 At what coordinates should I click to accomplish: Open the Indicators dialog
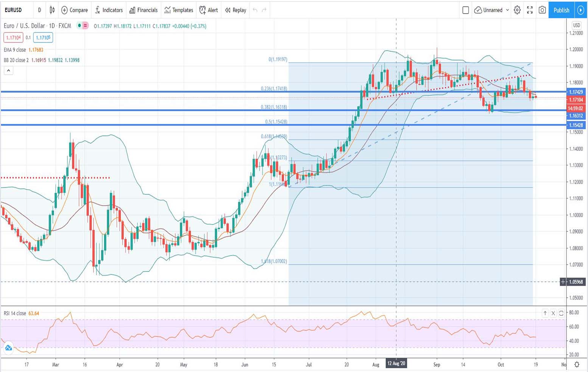[109, 10]
